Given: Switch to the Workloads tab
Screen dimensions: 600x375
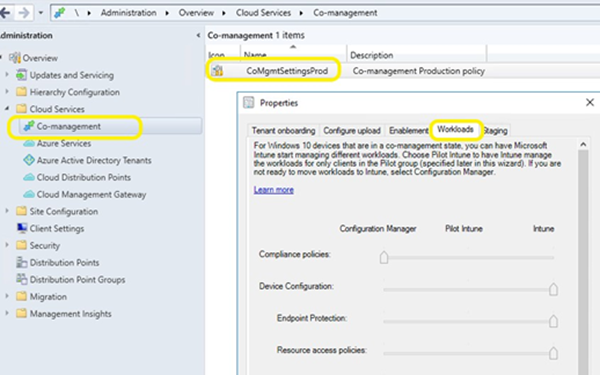Looking at the screenshot, I should pos(455,129).
